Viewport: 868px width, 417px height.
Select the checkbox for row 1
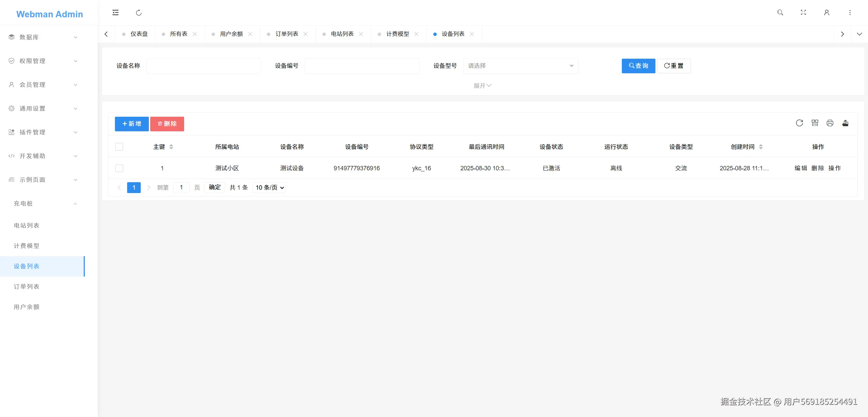[x=119, y=168]
